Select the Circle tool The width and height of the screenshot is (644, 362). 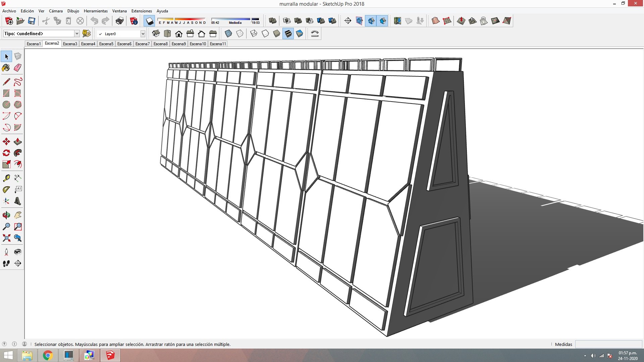tap(6, 105)
